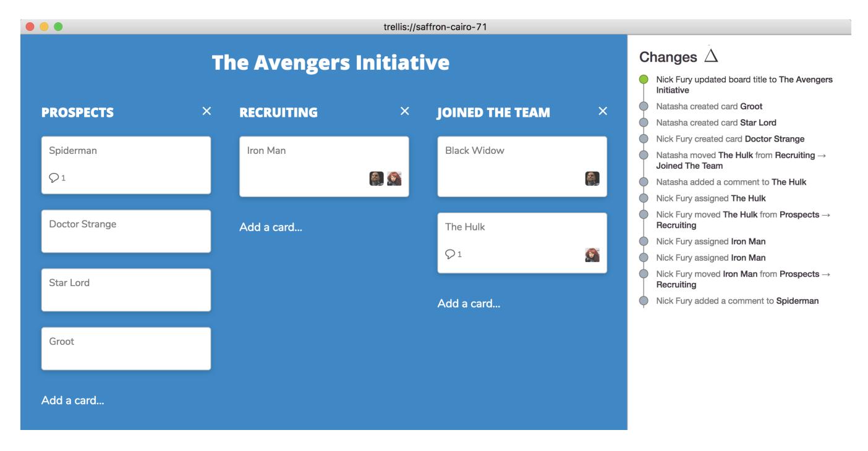The image size is (868, 451).
Task: Click the delta triangle next to Changes
Action: coord(711,57)
